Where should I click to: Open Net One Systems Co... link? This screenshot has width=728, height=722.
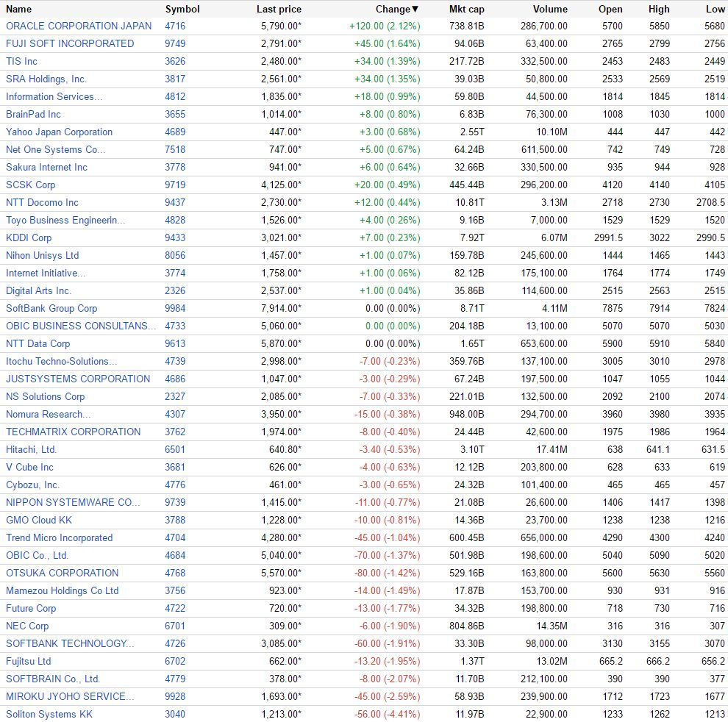(55, 149)
